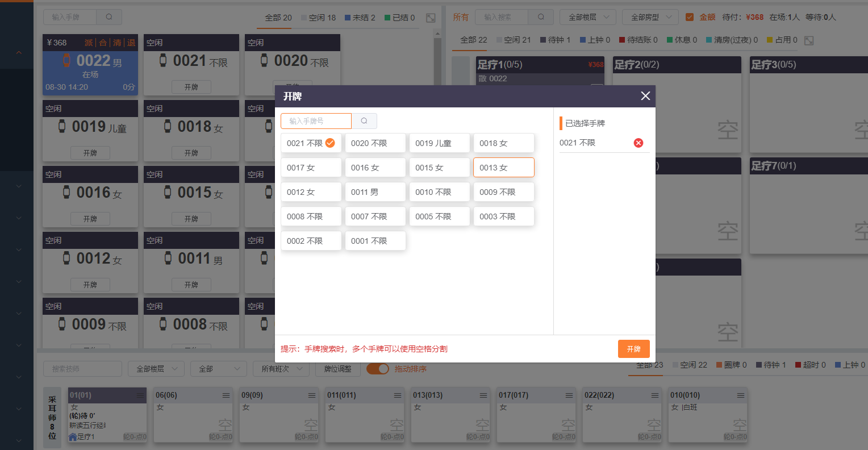Click the 派 action on card 0022

click(x=89, y=43)
